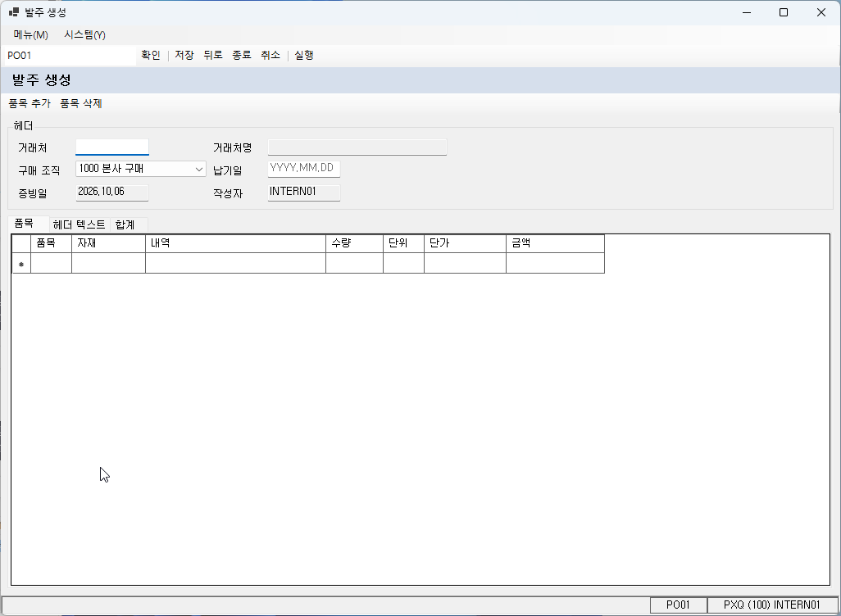The width and height of the screenshot is (841, 616).
Task: Click the 증빙일 date field
Action: pos(112,192)
